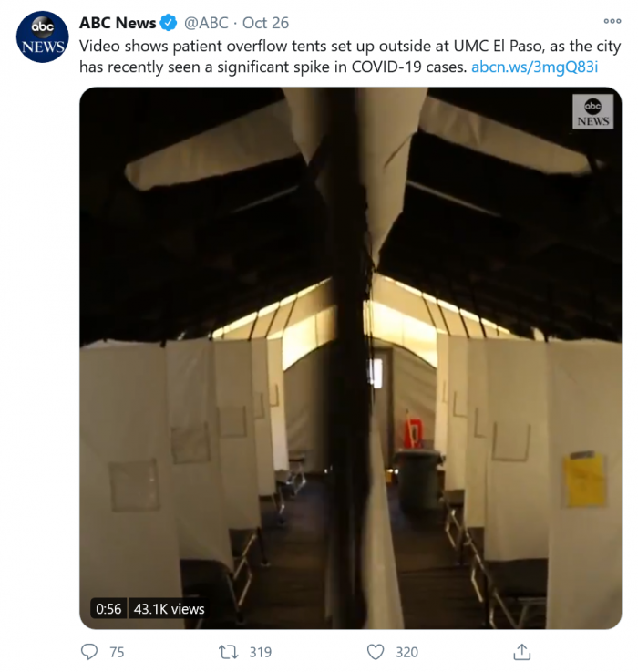Expand the three-dot more options menu
Image resolution: width=638 pixels, height=672 pixels.
point(612,21)
